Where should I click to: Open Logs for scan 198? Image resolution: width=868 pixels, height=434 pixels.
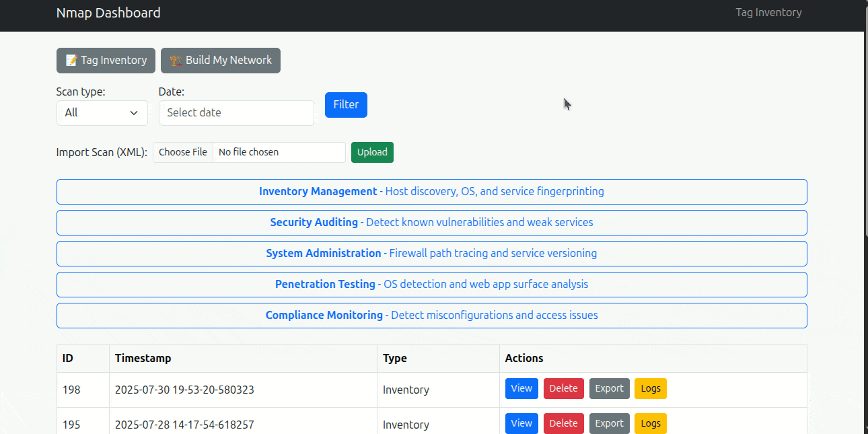(650, 388)
